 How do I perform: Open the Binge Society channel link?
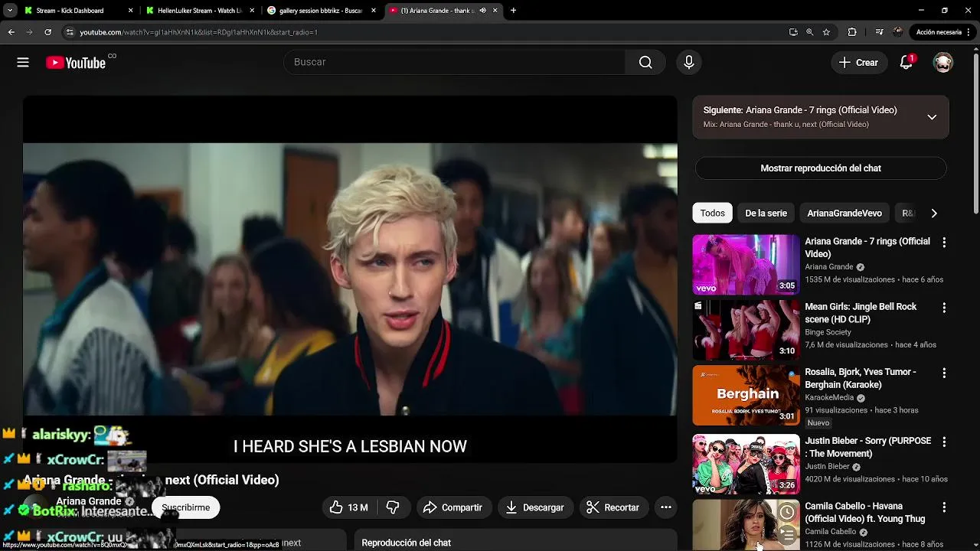pyautogui.click(x=828, y=332)
